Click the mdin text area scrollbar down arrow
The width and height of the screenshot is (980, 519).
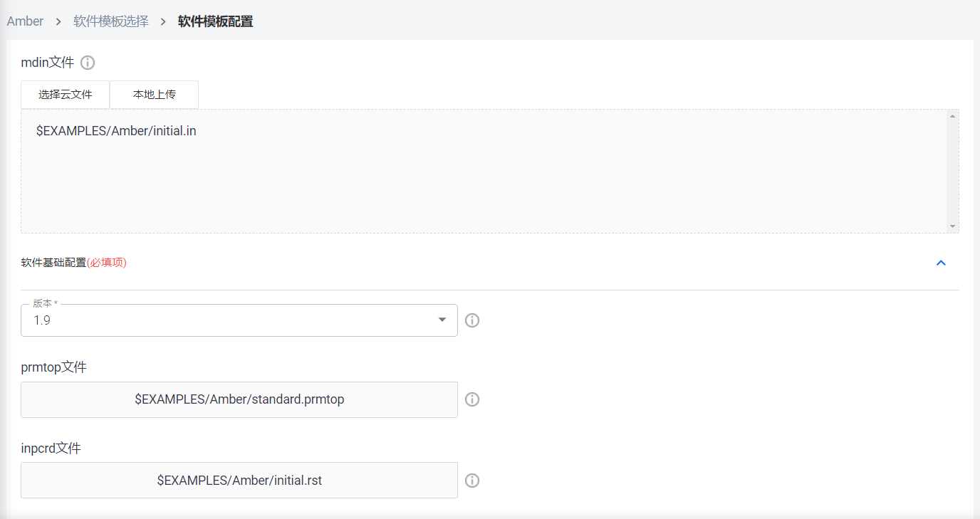click(x=952, y=226)
